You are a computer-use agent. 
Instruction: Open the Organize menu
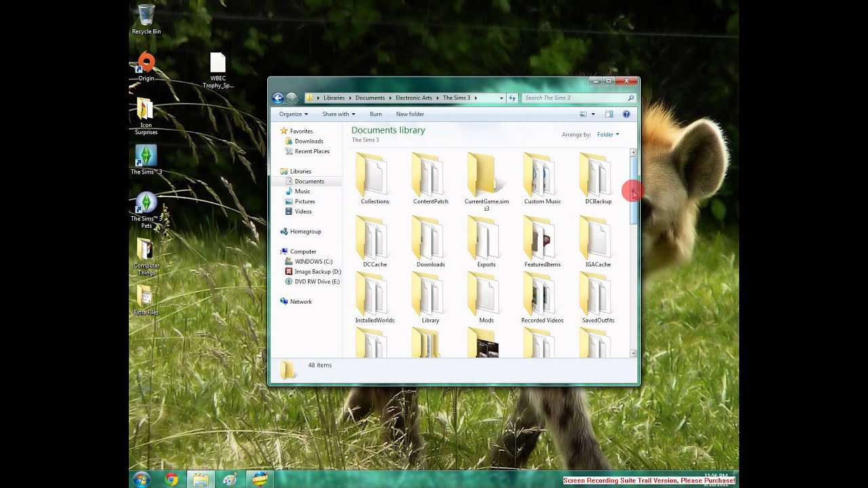[x=294, y=114]
